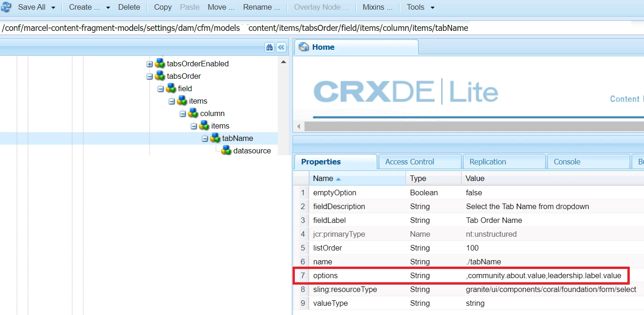This screenshot has width=644, height=315.
Task: Click the tabsOrder node icon
Action: pos(160,76)
